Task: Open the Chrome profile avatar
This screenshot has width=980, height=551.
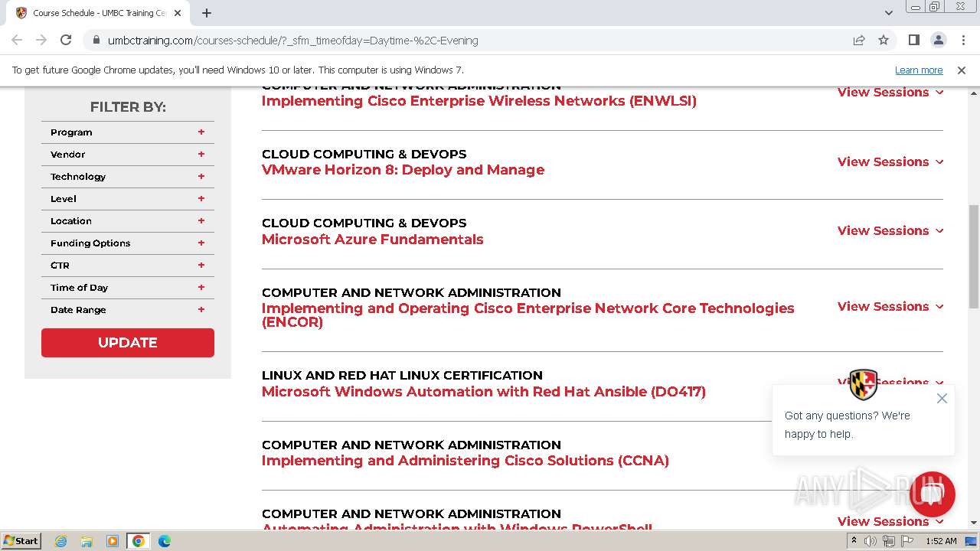Action: 938,40
